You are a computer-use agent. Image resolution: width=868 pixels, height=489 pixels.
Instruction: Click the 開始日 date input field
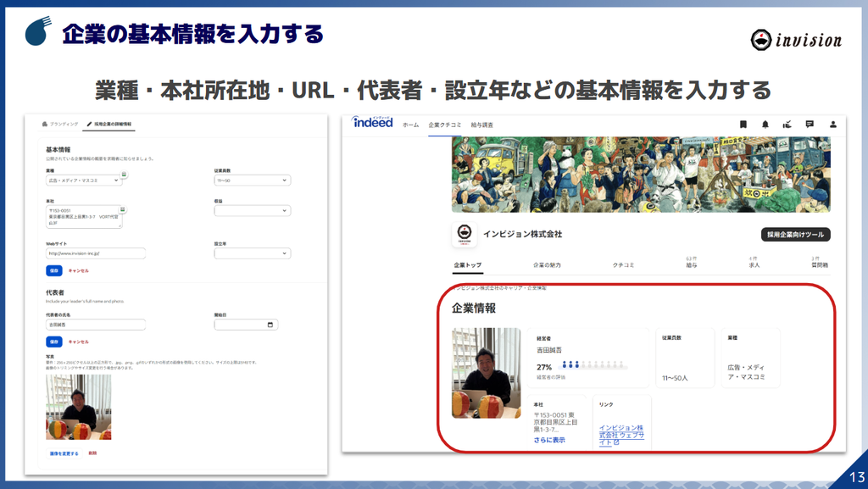(246, 325)
